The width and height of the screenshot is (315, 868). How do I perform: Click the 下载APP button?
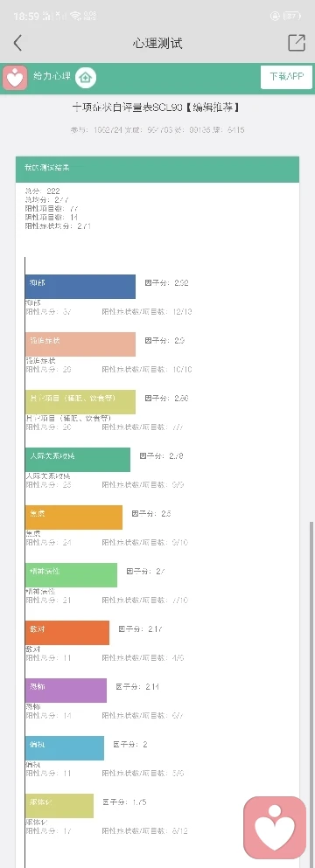tap(287, 77)
